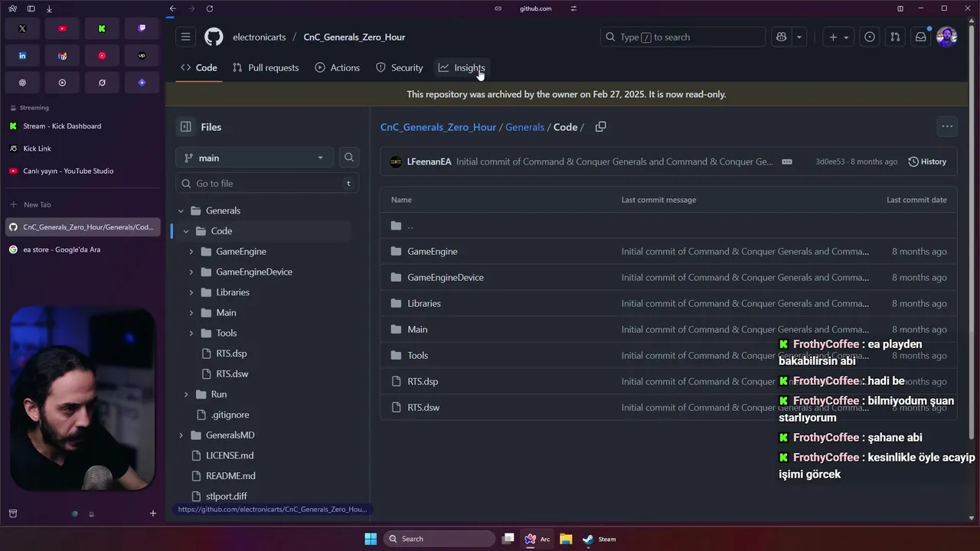This screenshot has width=980, height=551.
Task: Open the CnC_Generals_Zero_Hour repository header link
Action: [354, 37]
